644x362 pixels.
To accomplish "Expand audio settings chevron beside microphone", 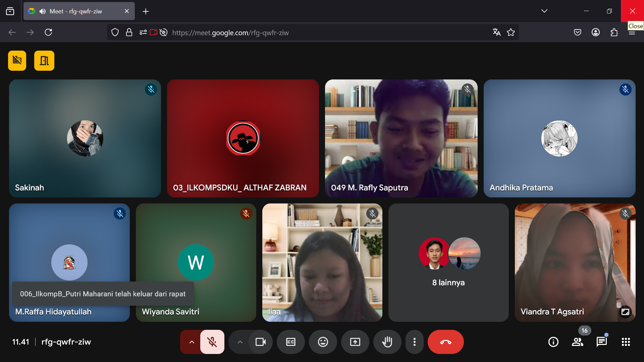I will pyautogui.click(x=192, y=342).
